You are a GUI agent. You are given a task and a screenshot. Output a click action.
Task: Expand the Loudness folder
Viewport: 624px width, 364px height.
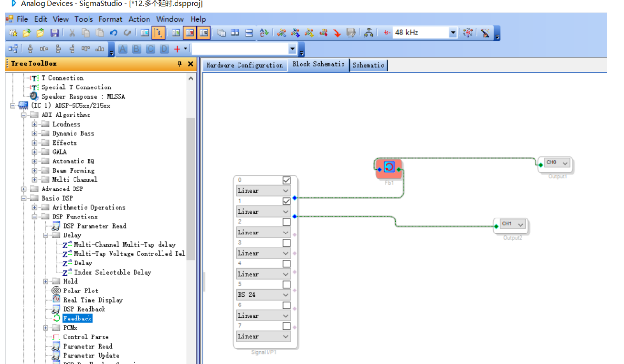pyautogui.click(x=35, y=124)
